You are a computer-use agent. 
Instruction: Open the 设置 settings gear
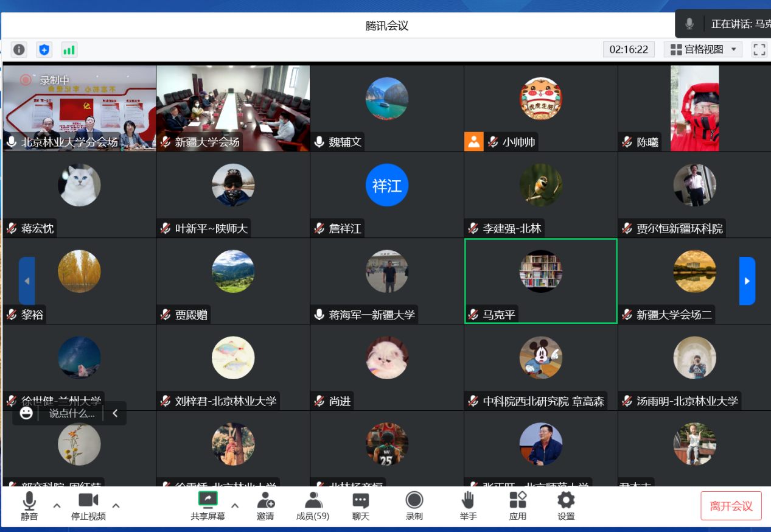(x=566, y=506)
